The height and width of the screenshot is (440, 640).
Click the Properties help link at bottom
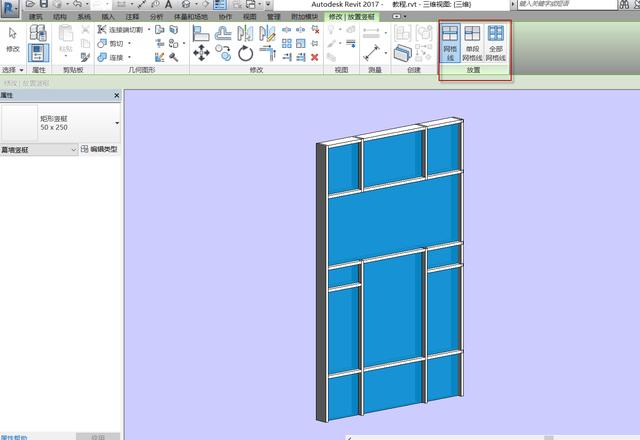pyautogui.click(x=14, y=437)
